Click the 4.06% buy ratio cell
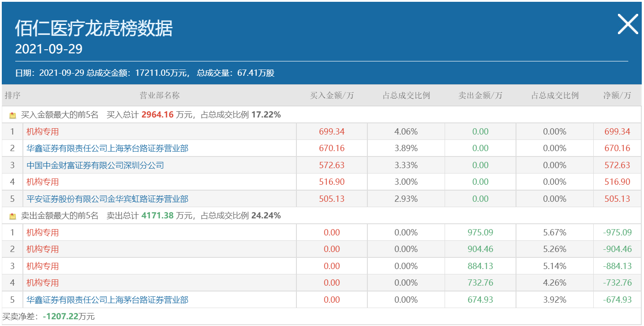The height and width of the screenshot is (326, 644). pyautogui.click(x=406, y=132)
